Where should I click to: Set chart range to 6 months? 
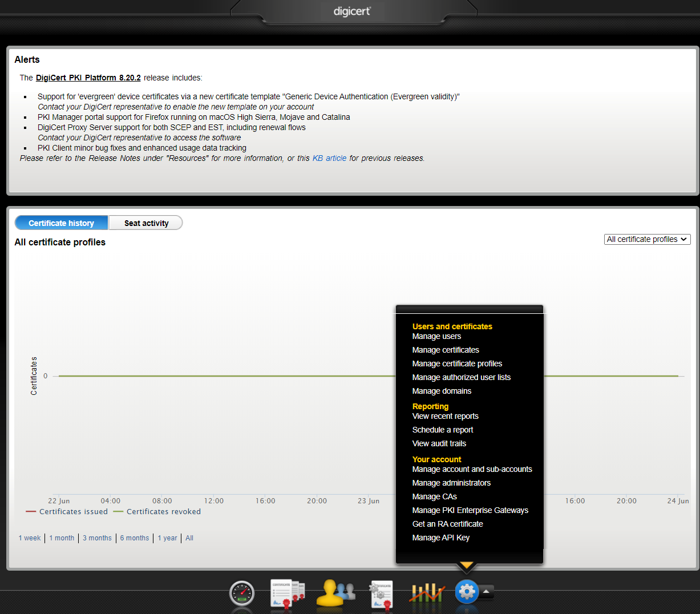click(135, 538)
